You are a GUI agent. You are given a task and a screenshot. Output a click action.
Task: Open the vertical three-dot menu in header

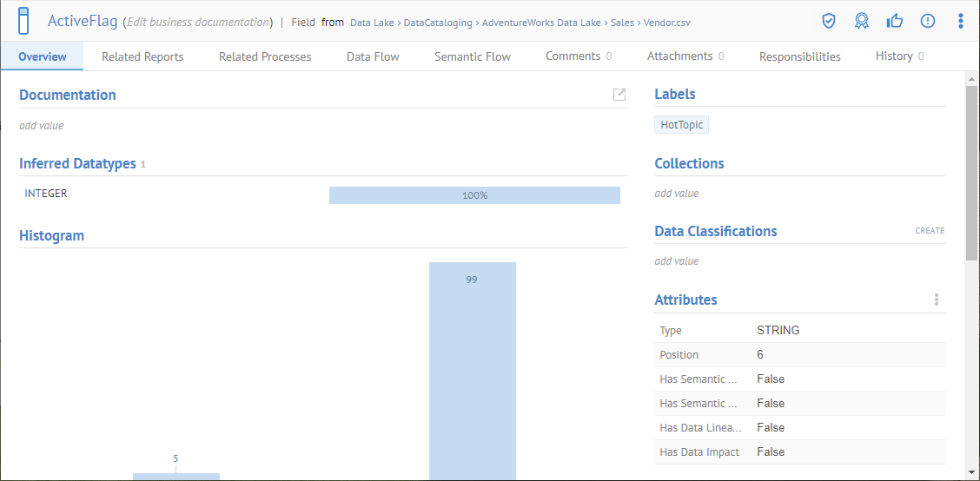pos(960,21)
